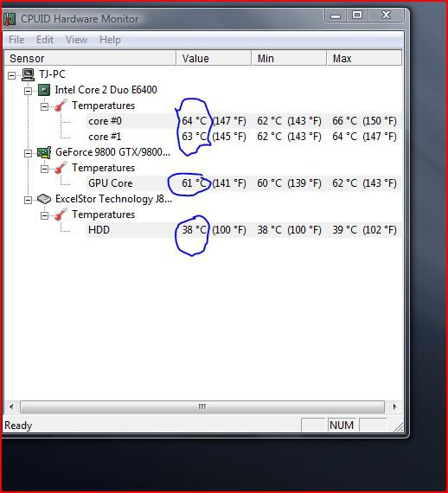Click the Value column header
448x493 pixels.
coord(214,59)
